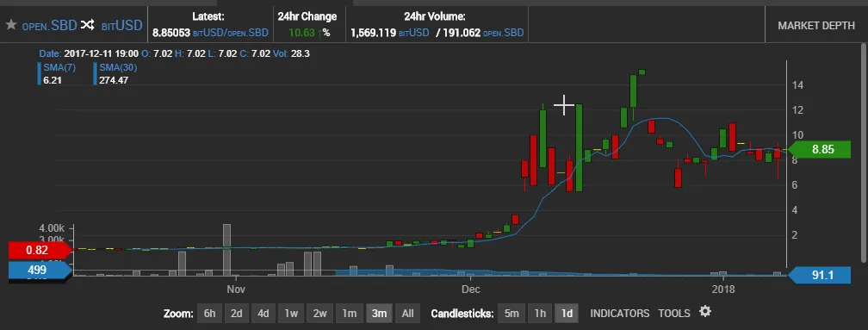Open the bitUSD asset link
The height and width of the screenshot is (330, 868).
click(121, 26)
